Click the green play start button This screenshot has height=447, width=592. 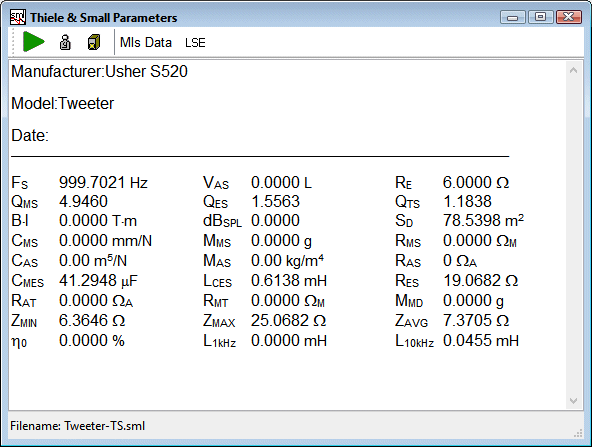coord(34,42)
